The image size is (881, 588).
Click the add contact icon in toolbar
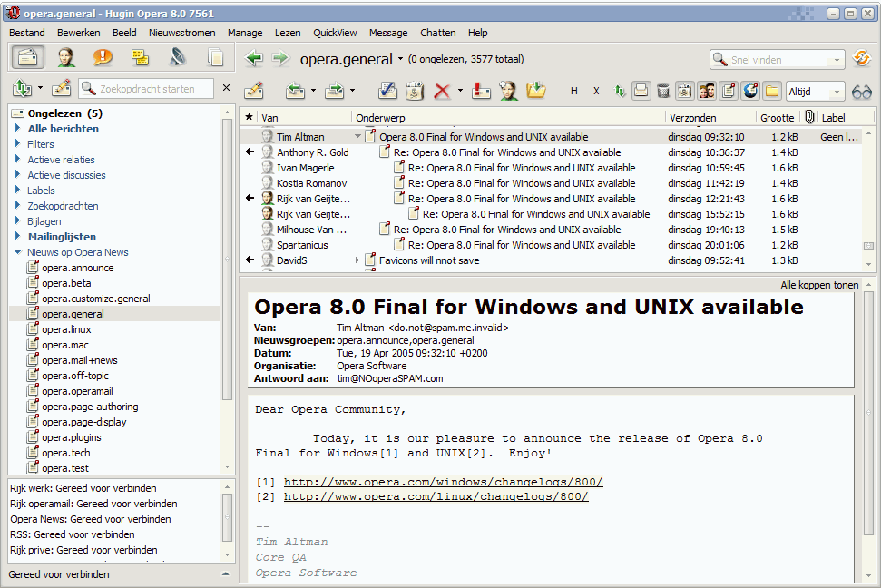(x=508, y=91)
